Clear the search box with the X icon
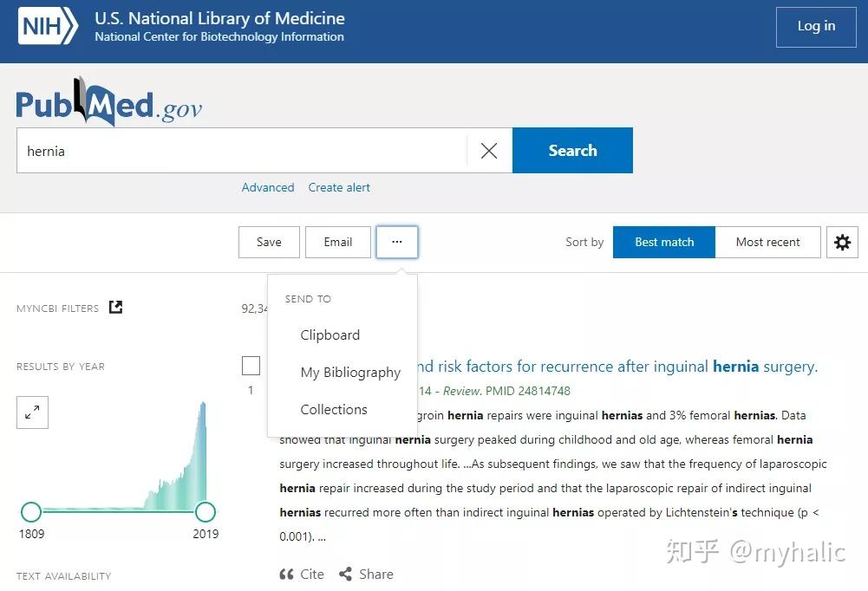Image resolution: width=868 pixels, height=591 pixels. [488, 150]
